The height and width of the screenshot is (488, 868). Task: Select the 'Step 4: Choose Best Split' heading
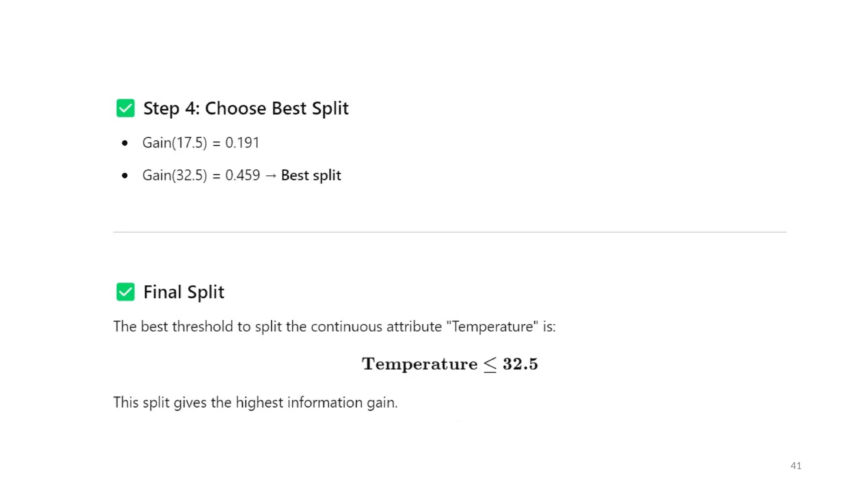coord(246,108)
